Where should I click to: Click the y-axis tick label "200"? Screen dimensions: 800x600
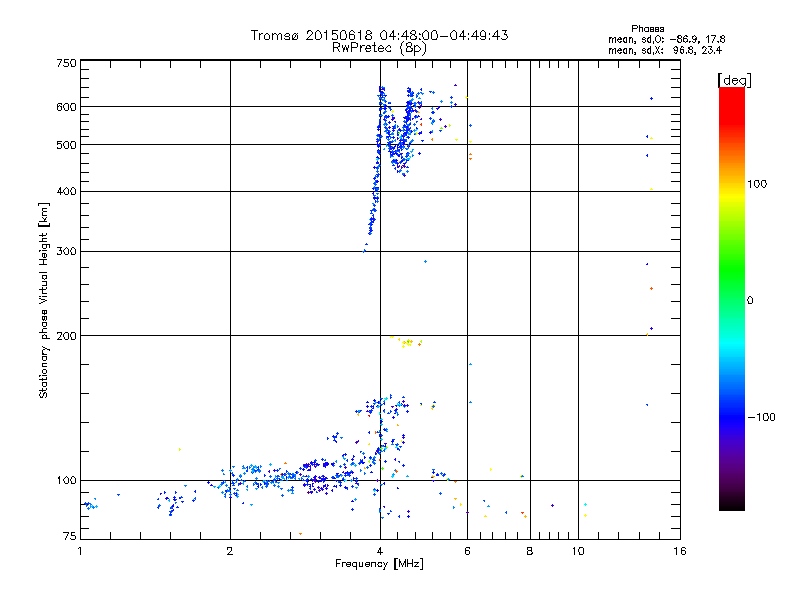coord(66,336)
